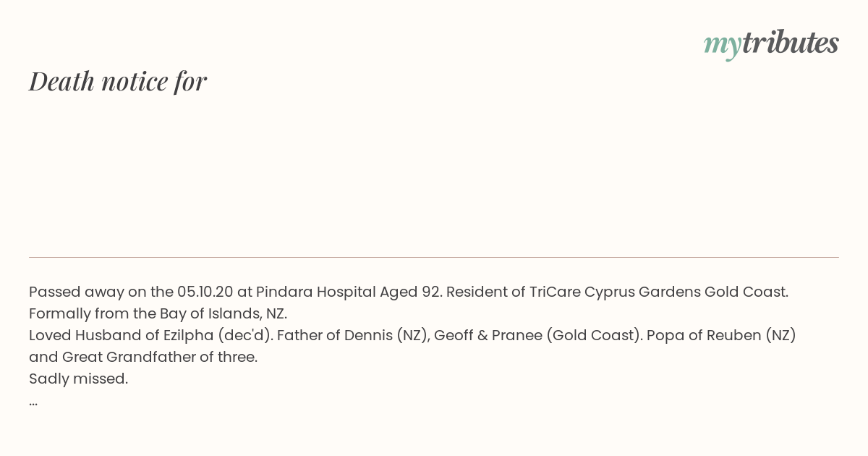Viewport: 868px width, 456px height.
Task: Click the green "my" part of logo
Action: pos(723,46)
